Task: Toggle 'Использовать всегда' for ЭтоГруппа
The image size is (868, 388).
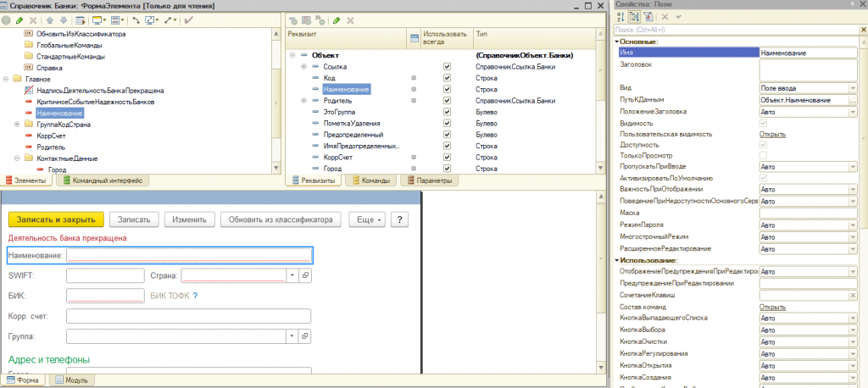Action: point(447,113)
